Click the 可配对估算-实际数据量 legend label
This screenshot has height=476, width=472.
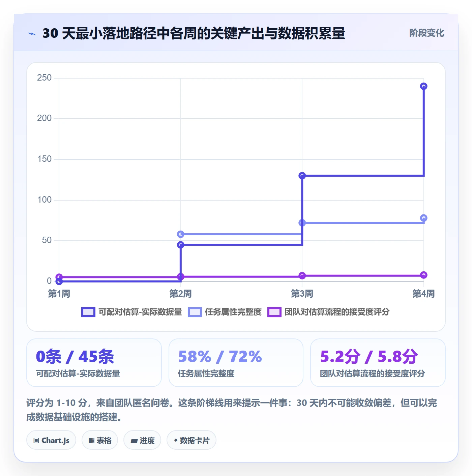(140, 312)
